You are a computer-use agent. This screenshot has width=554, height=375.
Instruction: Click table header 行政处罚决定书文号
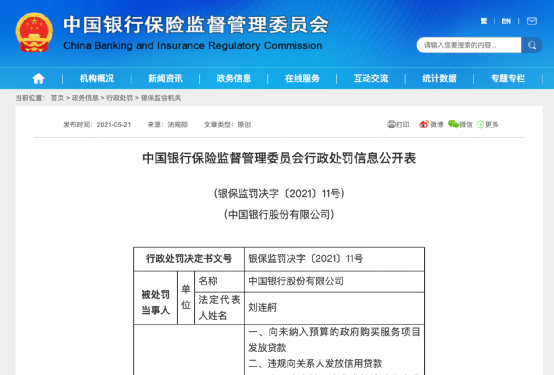coord(189,259)
